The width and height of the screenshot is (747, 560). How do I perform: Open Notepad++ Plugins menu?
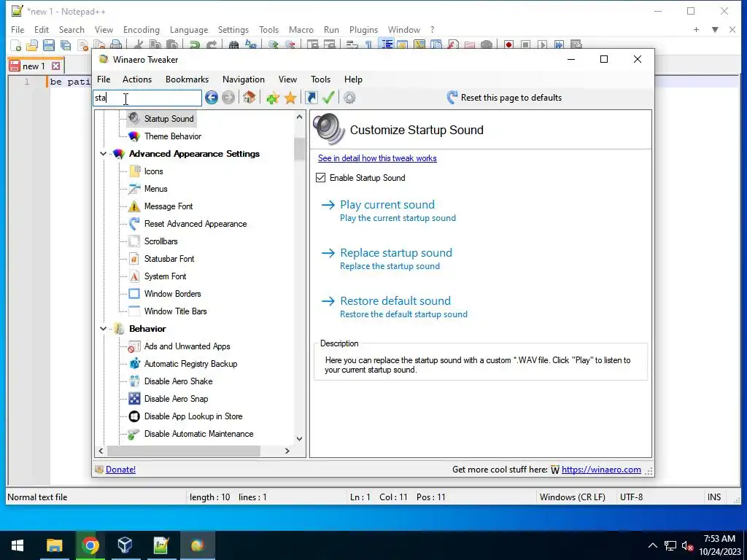363,29
